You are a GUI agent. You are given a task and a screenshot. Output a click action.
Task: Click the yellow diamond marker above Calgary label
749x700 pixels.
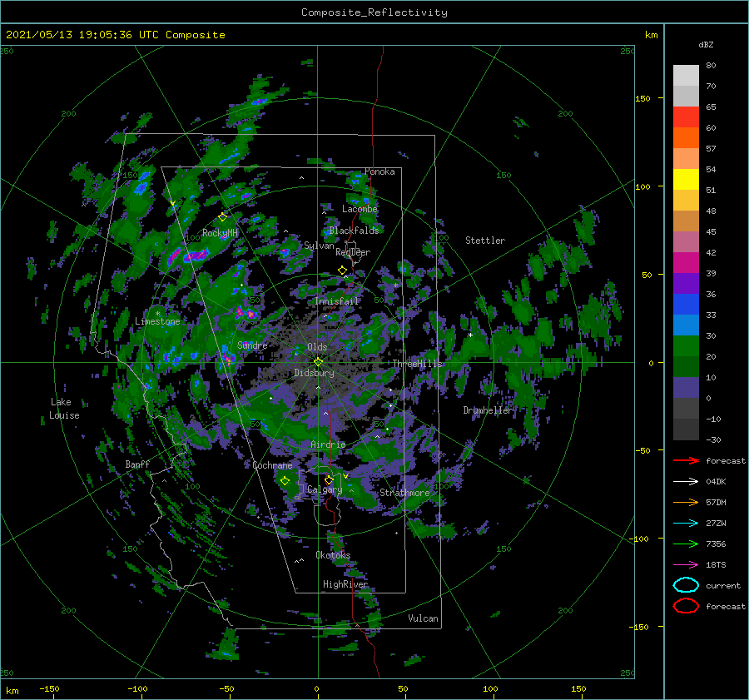329,479
